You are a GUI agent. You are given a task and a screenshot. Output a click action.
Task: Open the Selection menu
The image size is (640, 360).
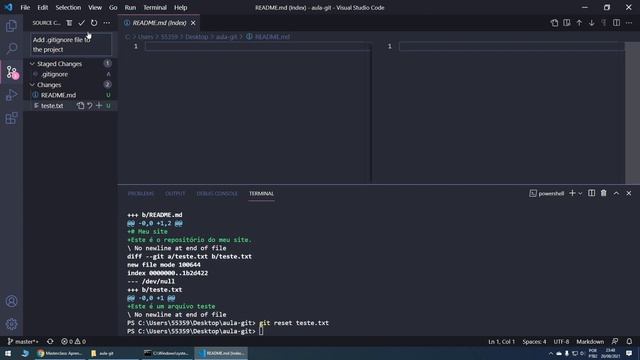point(68,7)
